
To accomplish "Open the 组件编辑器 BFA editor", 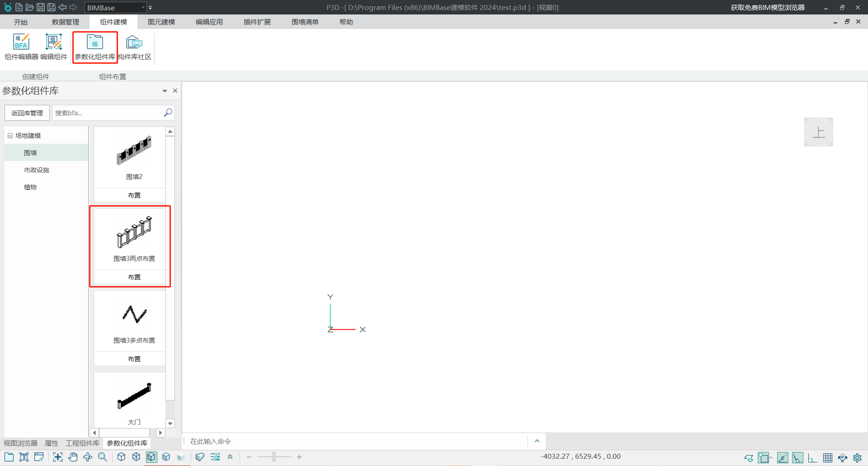I will point(21,47).
